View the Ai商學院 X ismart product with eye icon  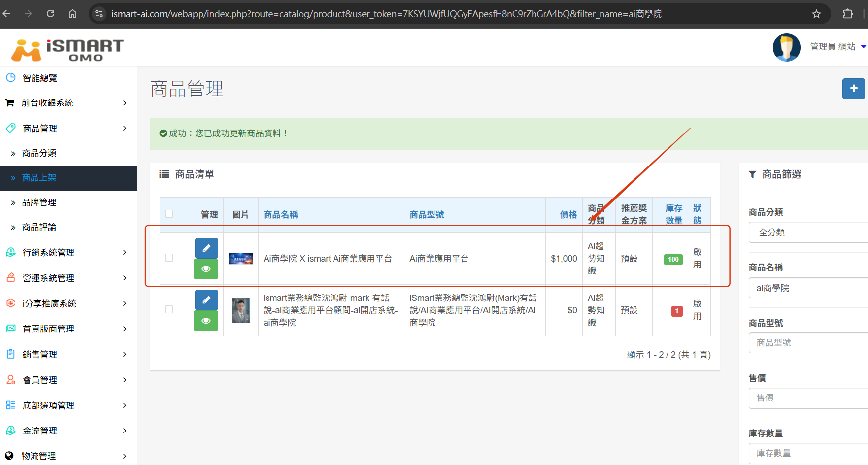coord(206,269)
